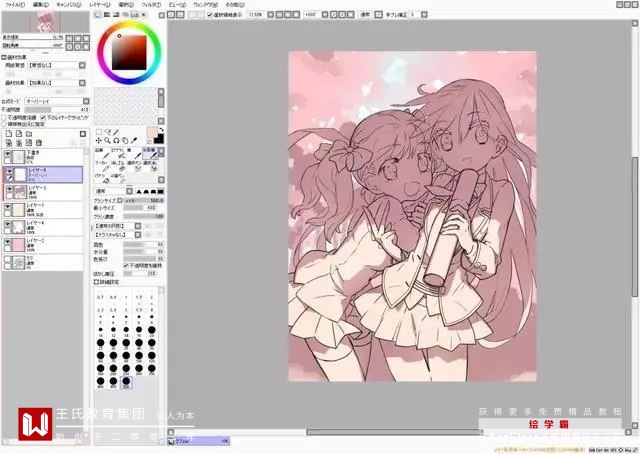Image resolution: width=640 pixels, height=454 pixels.
Task: Create a new layer folder
Action: (x=29, y=134)
